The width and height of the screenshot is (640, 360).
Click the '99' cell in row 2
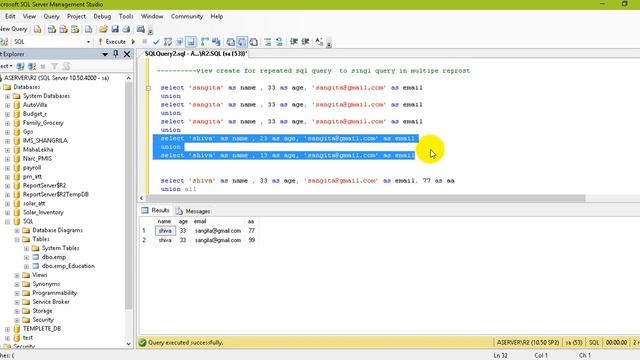[x=251, y=240]
